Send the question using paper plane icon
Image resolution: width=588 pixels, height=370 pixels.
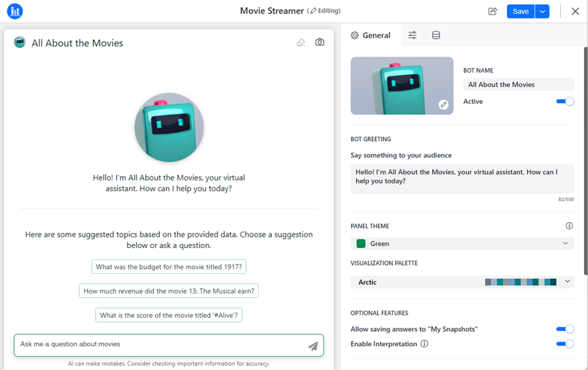click(313, 346)
